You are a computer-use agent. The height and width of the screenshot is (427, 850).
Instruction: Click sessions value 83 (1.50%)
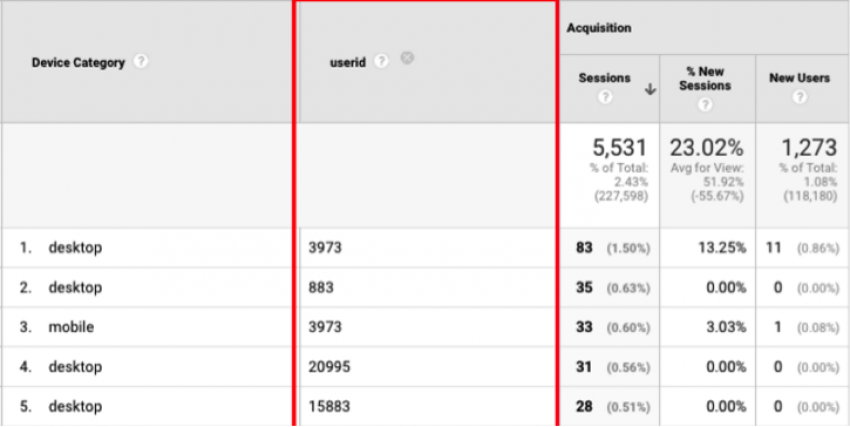612,248
